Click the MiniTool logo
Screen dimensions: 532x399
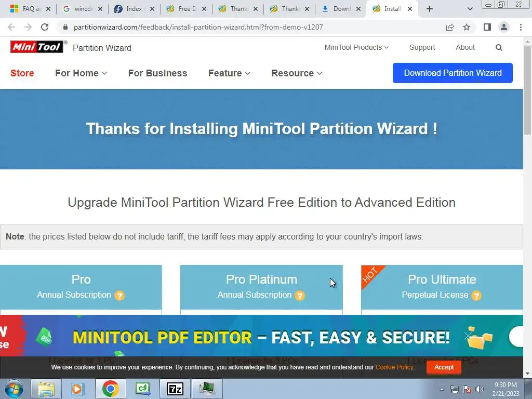point(37,47)
